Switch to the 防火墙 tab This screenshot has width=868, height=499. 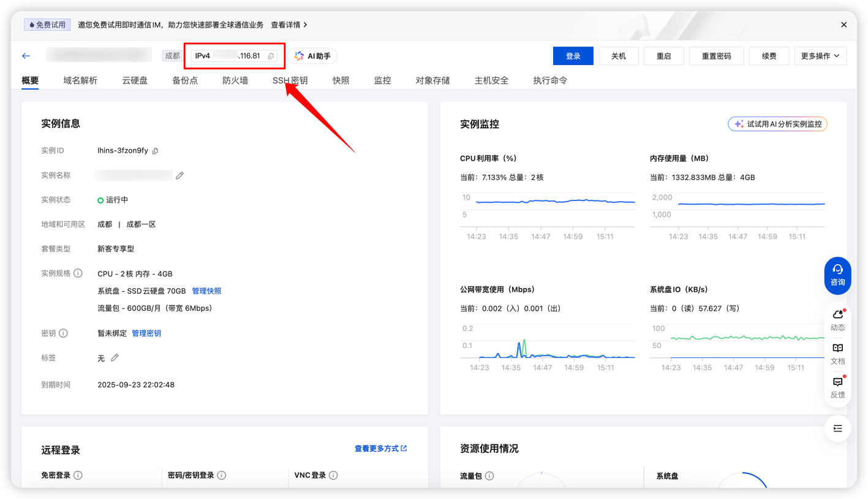point(235,80)
